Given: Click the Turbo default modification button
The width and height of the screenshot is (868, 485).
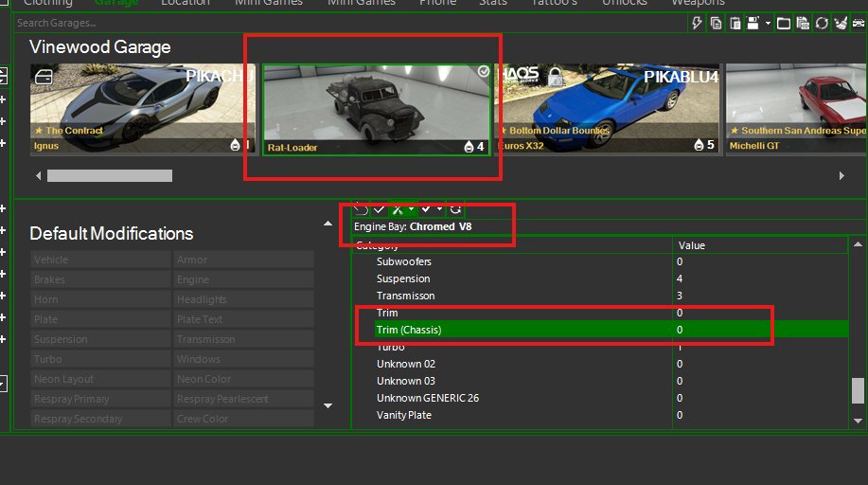Looking at the screenshot, I should point(100,359).
